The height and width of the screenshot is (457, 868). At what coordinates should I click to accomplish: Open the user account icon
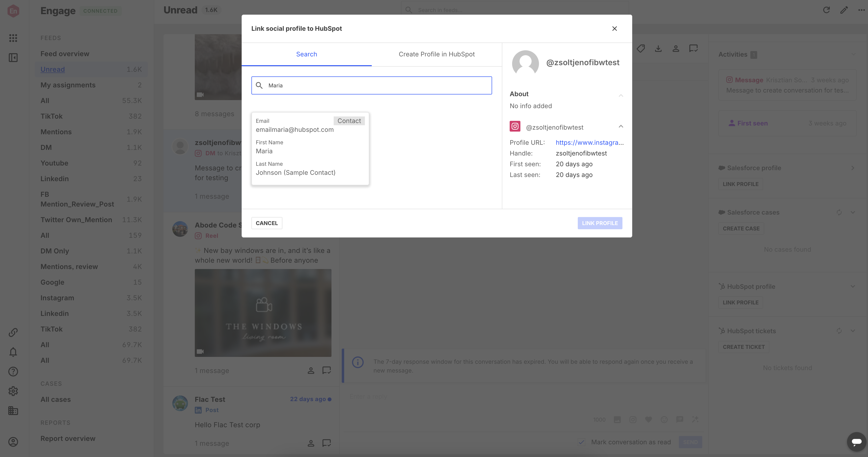(13, 442)
